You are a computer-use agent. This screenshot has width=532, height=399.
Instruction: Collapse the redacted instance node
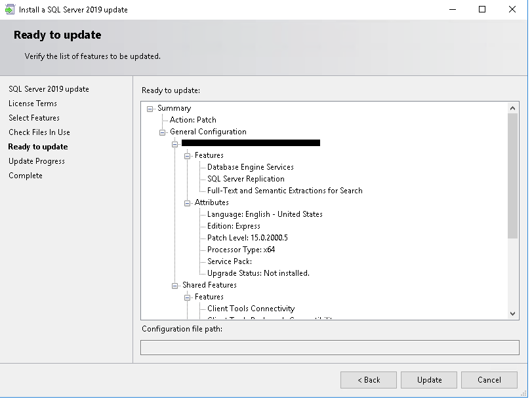click(174, 144)
